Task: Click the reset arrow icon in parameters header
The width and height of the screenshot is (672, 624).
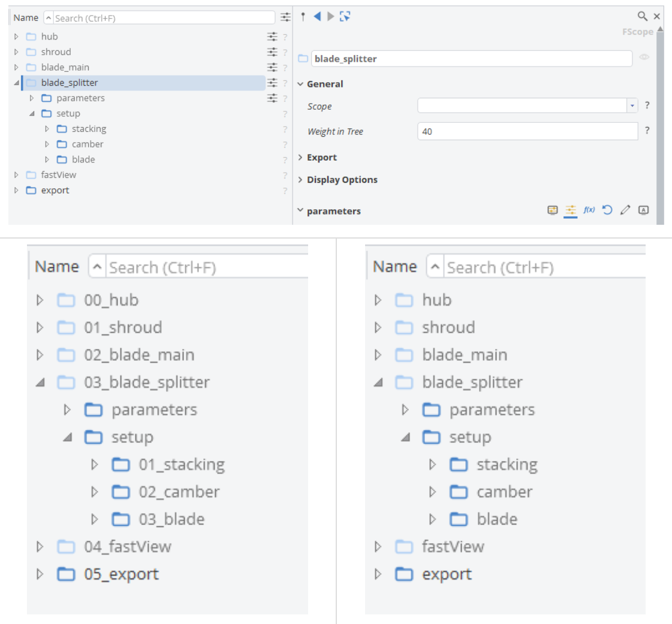Action: pos(607,210)
